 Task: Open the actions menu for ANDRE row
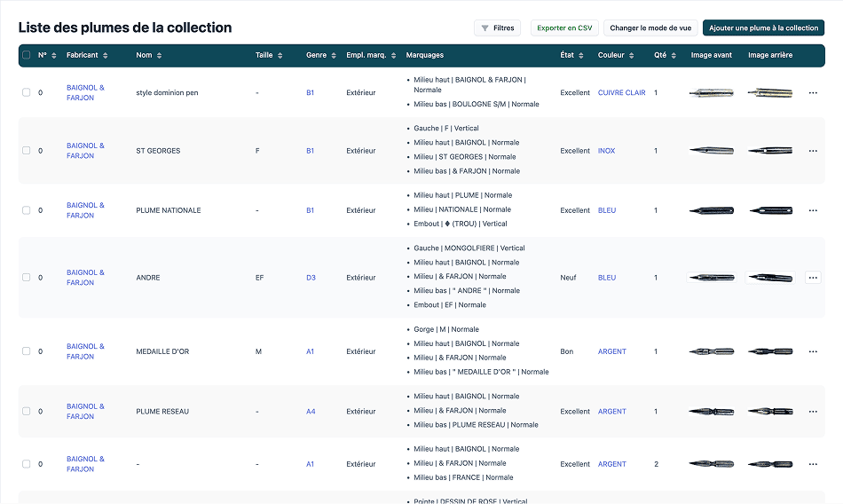[x=812, y=278]
